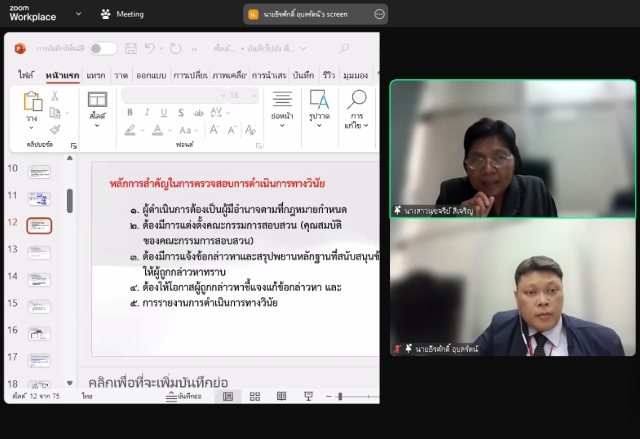Click the Cut scissors icon
This screenshot has height=439, width=640.
pyautogui.click(x=55, y=96)
